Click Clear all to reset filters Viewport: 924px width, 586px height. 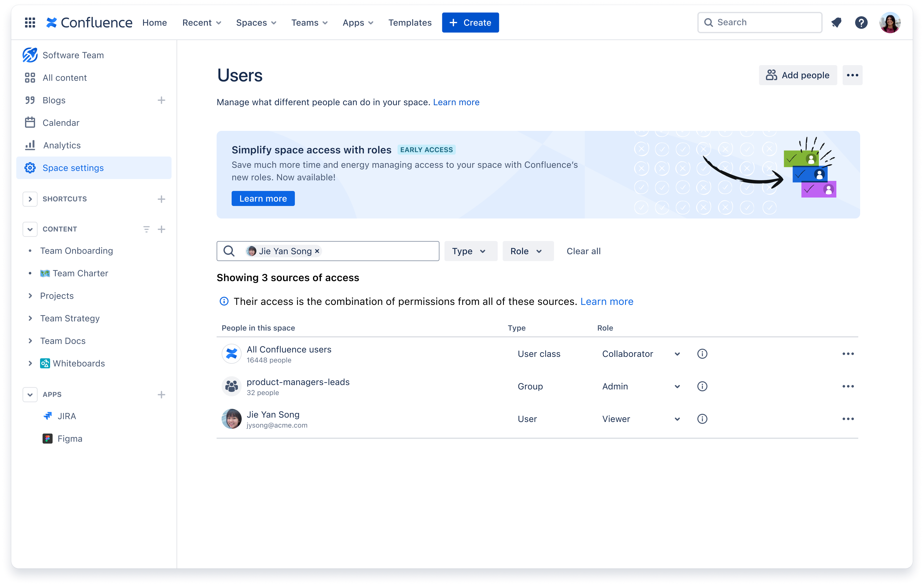[583, 251]
